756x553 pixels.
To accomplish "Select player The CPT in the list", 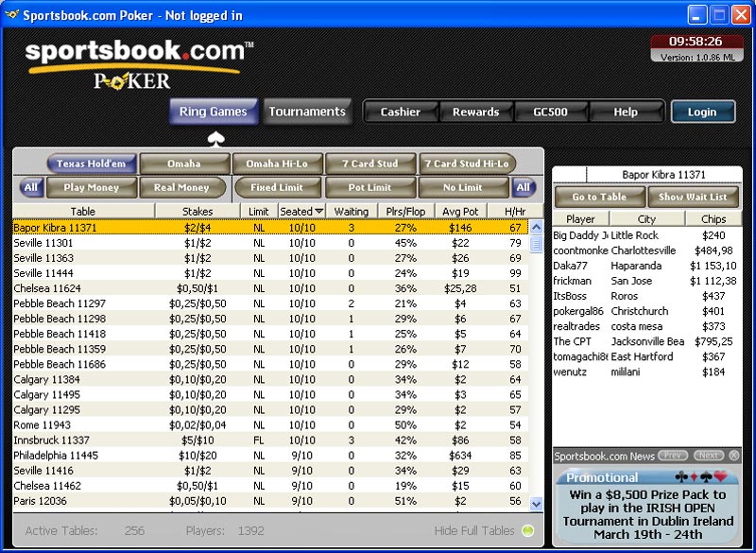I will click(x=647, y=341).
